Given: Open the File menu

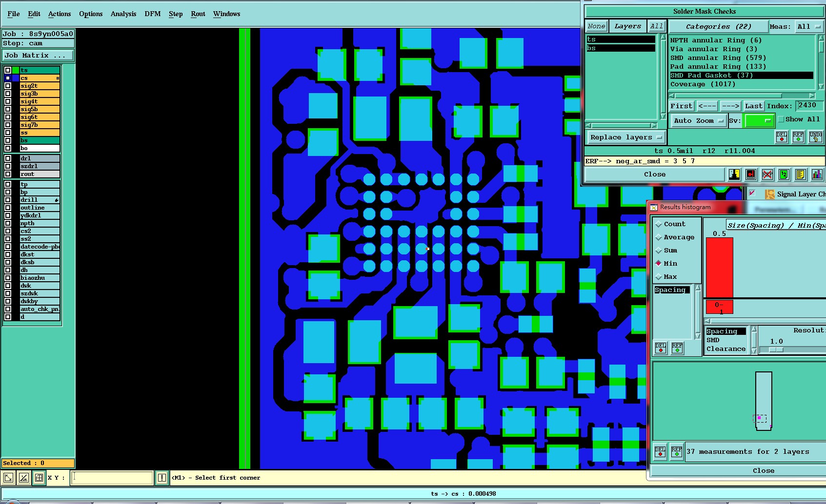Looking at the screenshot, I should click(14, 14).
